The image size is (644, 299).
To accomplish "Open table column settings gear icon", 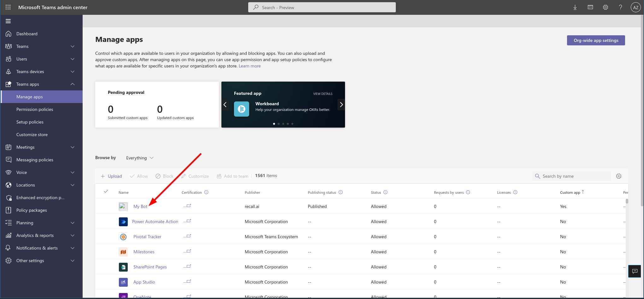I will pos(619,176).
